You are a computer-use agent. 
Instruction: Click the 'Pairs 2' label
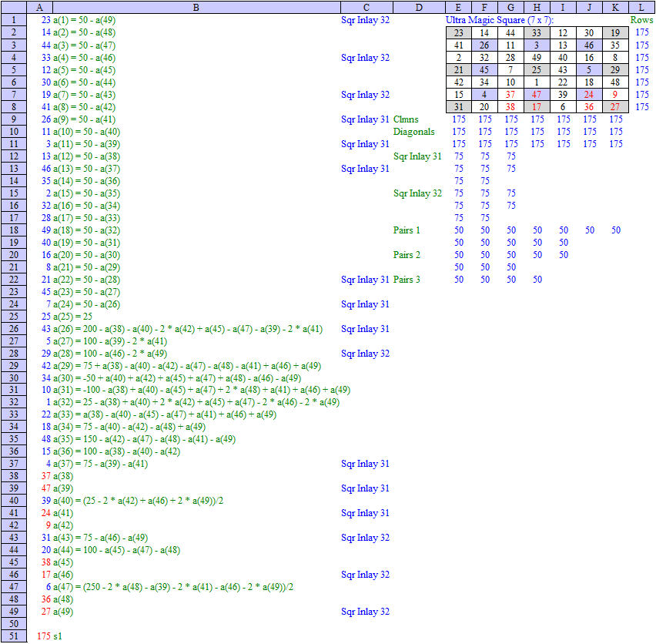pyautogui.click(x=407, y=255)
